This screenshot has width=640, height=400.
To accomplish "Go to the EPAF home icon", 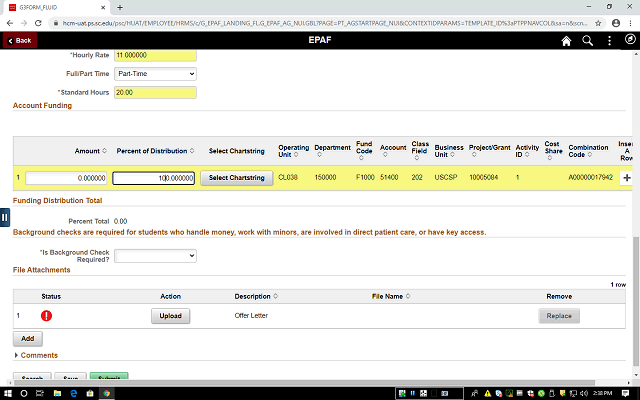I will pos(566,41).
